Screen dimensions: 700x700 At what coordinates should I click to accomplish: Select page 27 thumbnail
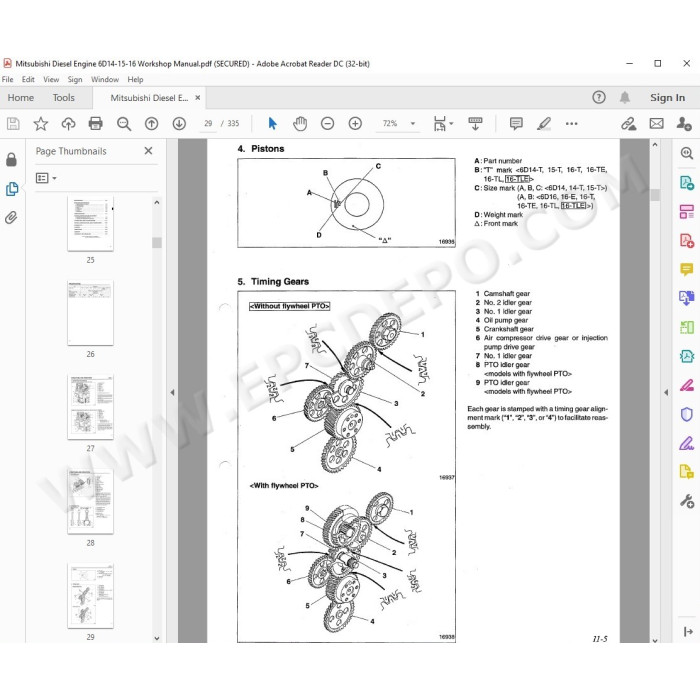(x=91, y=407)
